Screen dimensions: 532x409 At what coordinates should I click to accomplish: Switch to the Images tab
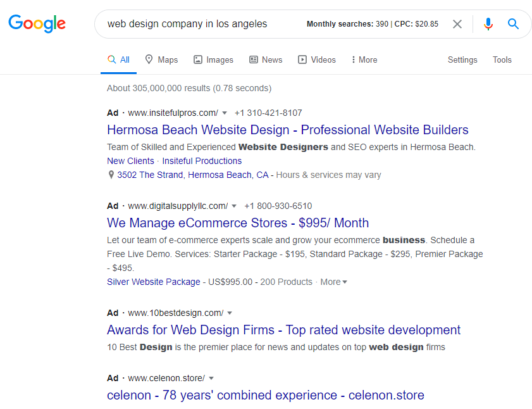213,60
